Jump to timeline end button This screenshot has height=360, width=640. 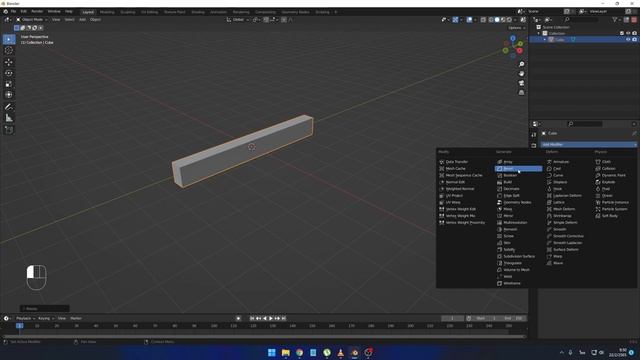[x=284, y=318]
